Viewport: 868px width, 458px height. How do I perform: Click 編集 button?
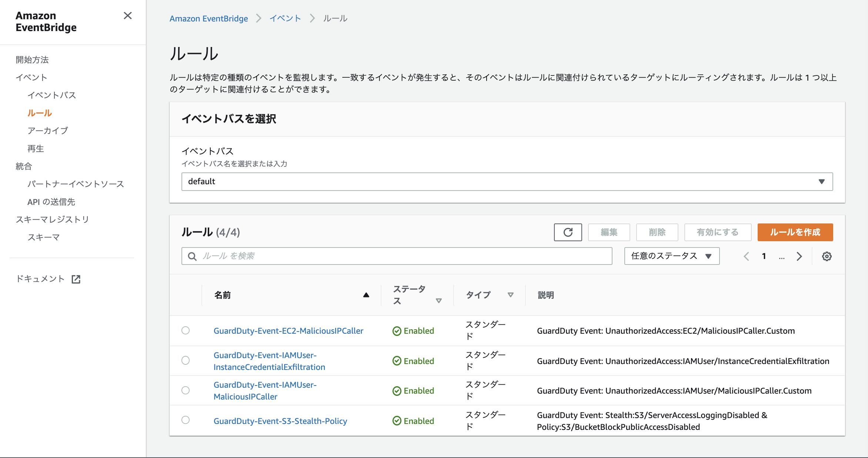(609, 232)
